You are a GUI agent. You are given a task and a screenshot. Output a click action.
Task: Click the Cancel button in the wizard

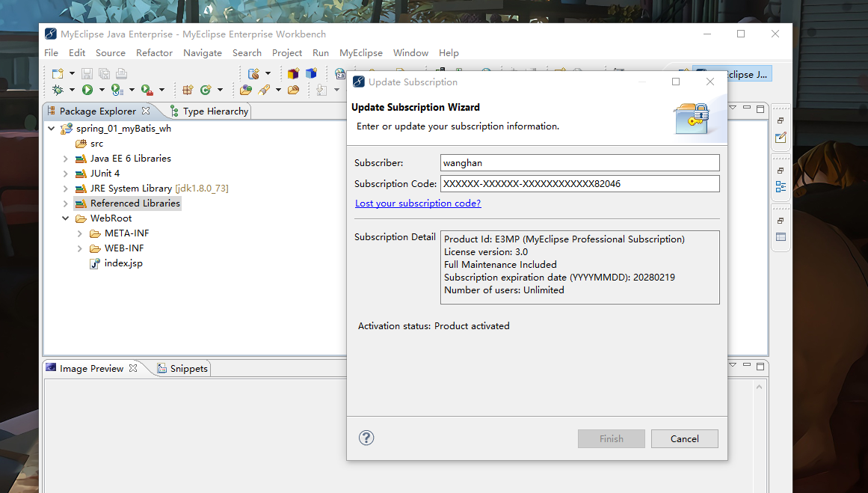coord(684,438)
